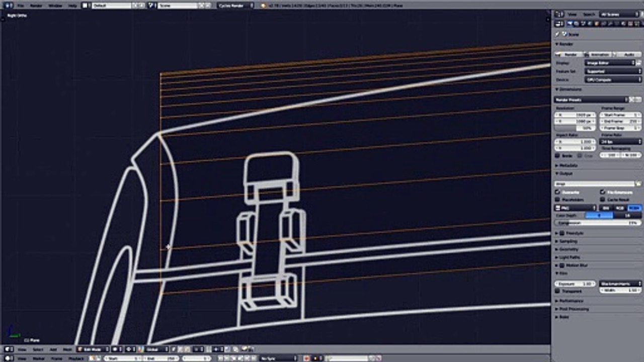Image resolution: width=644 pixels, height=362 pixels.
Task: Enable the Overwrite checkbox
Action: (x=557, y=192)
